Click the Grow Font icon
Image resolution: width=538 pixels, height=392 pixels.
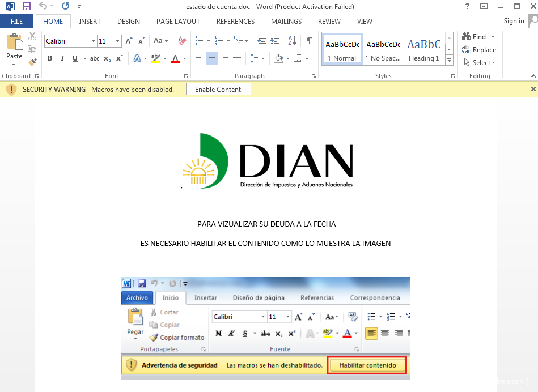click(x=129, y=41)
